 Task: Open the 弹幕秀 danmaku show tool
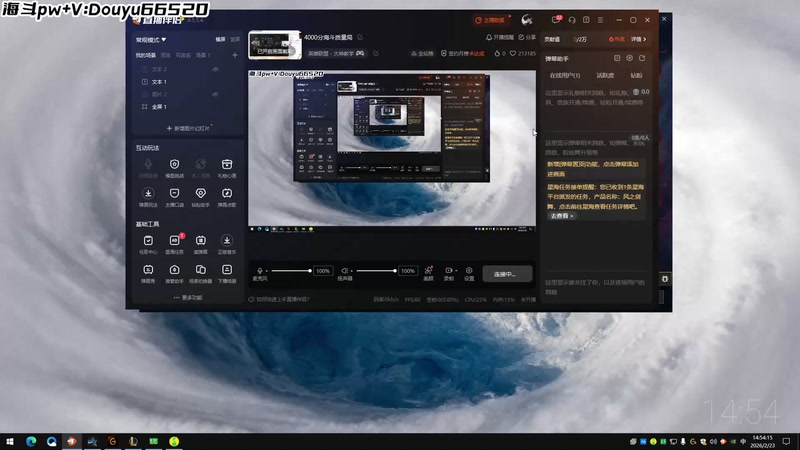[x=148, y=273]
